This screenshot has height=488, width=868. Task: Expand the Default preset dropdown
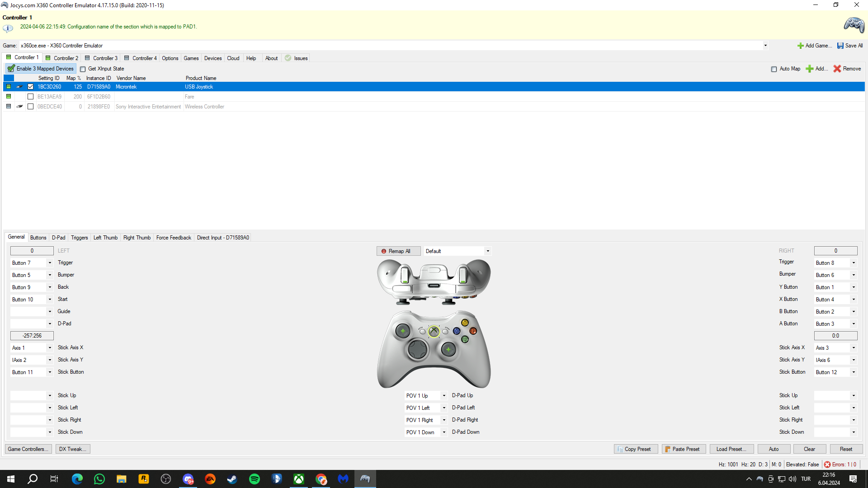487,251
